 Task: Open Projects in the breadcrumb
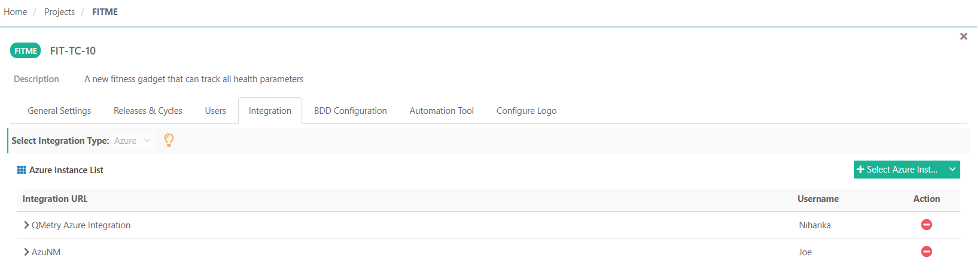pyautogui.click(x=59, y=12)
